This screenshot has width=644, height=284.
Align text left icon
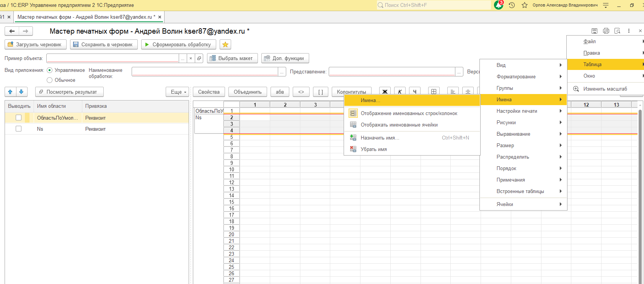[453, 91]
